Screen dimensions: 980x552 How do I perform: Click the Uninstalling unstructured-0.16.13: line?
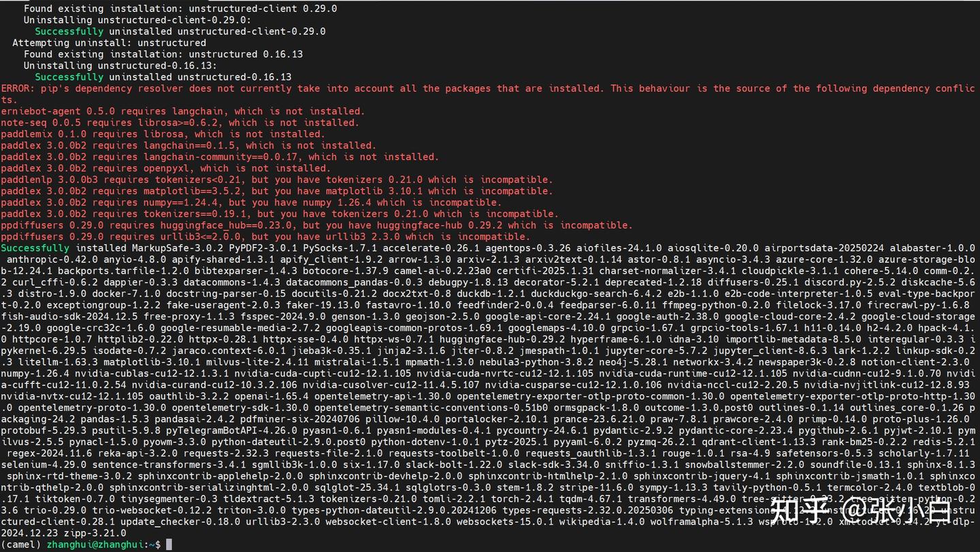pos(120,65)
